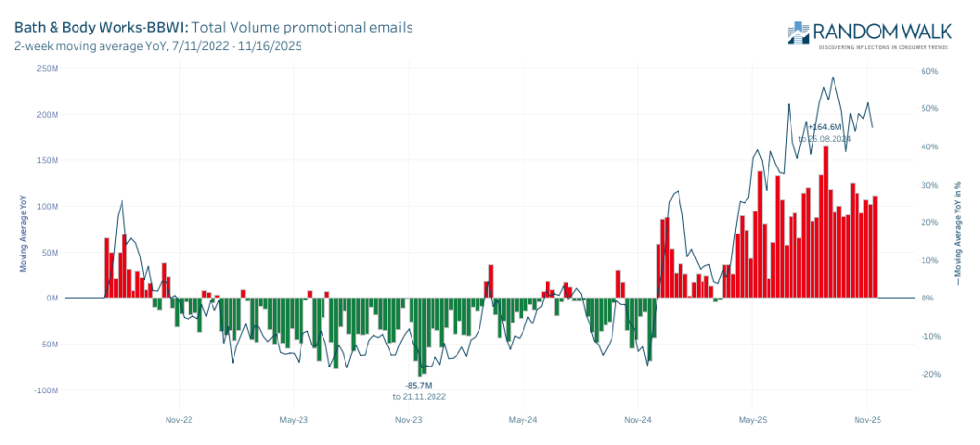This screenshot has height=445, width=980.
Task: Click the Nov-22 x-axis date label
Action: coord(179,419)
